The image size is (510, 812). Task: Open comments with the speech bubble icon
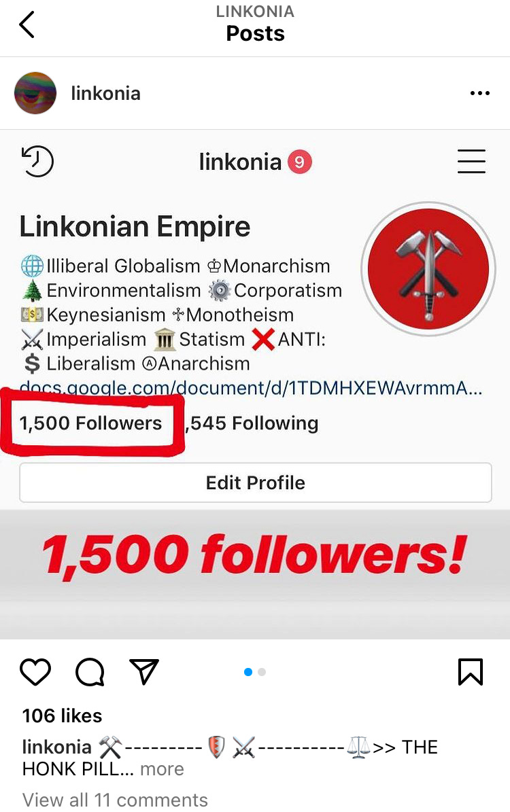[90, 671]
